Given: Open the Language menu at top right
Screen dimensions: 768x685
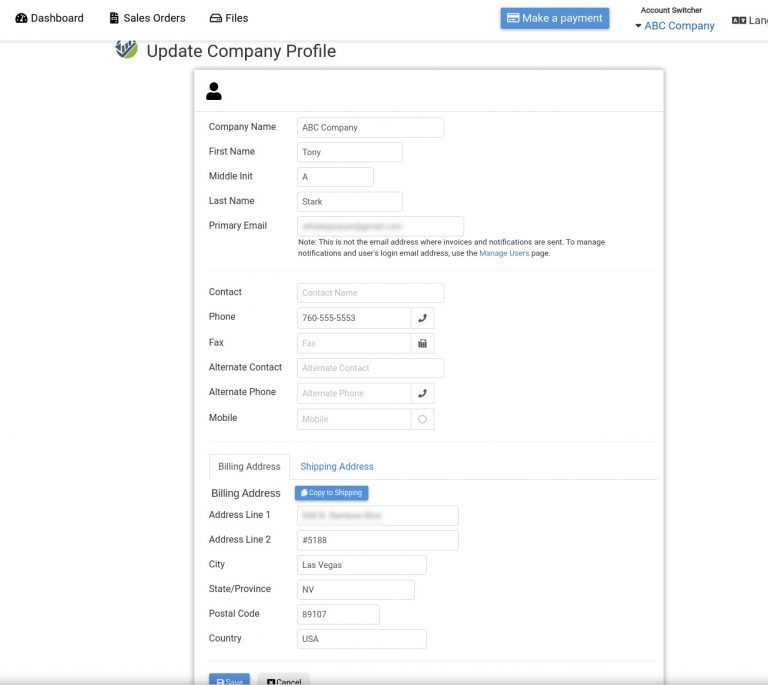Looking at the screenshot, I should click(x=749, y=20).
